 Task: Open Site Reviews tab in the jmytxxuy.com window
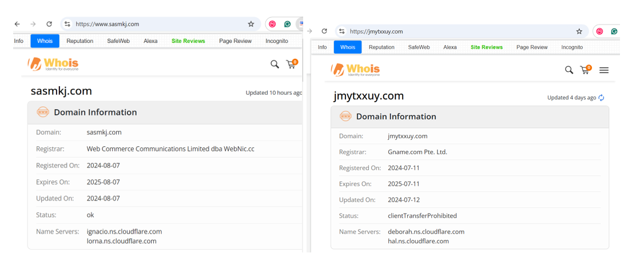coord(486,47)
